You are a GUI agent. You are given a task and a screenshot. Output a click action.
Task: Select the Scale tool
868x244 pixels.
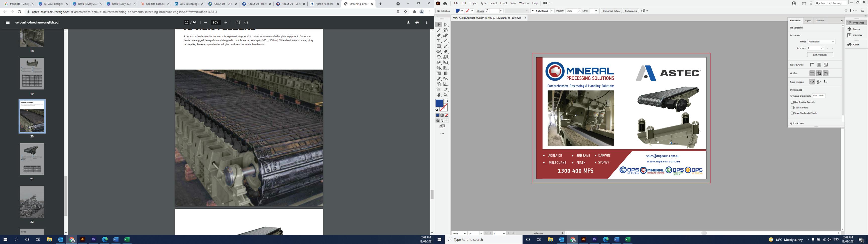click(446, 57)
